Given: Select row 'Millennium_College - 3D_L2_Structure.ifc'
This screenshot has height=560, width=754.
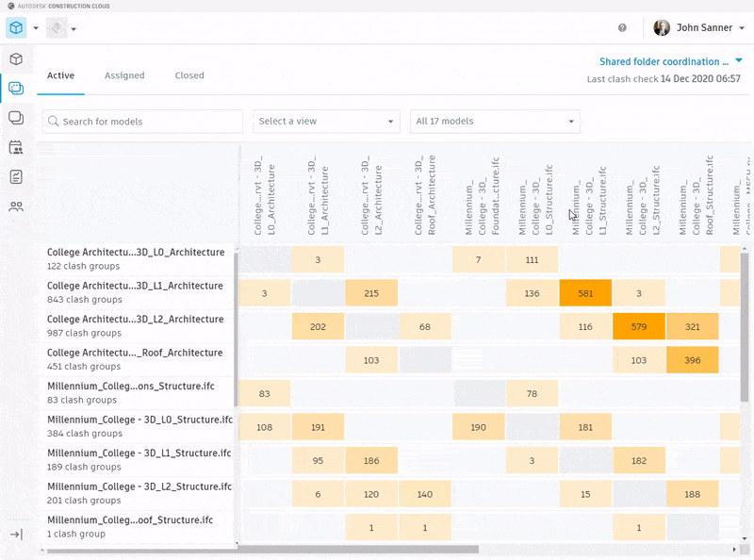Looking at the screenshot, I should [x=138, y=493].
